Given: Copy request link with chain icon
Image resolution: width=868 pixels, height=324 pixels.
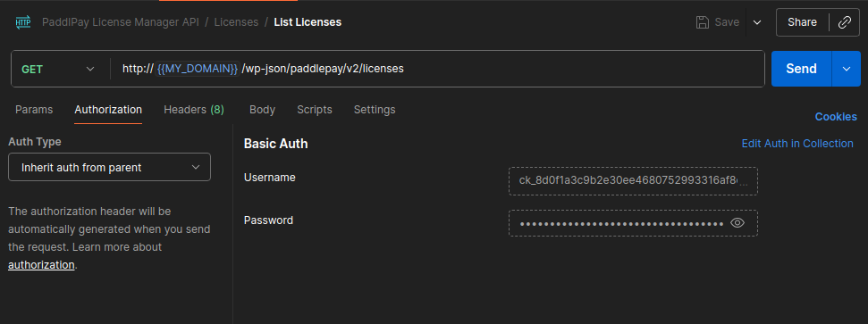Looking at the screenshot, I should tap(845, 22).
